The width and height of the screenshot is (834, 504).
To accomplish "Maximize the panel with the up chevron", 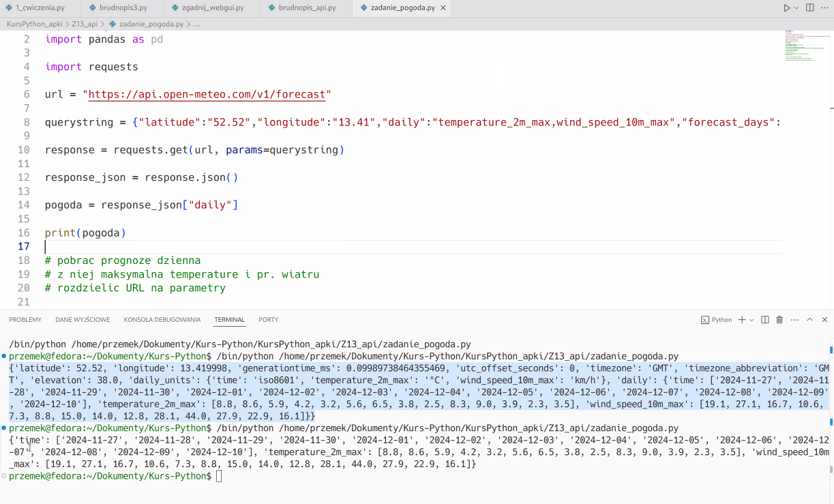I will tap(809, 320).
